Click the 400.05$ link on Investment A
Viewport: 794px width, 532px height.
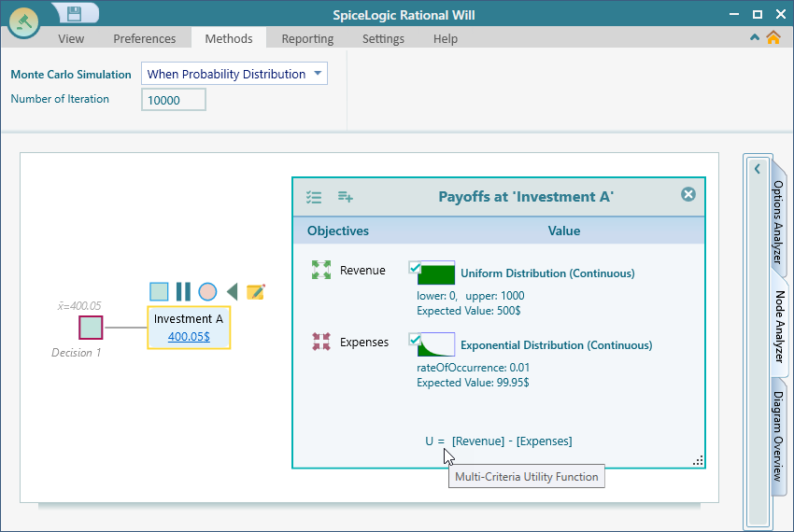click(x=189, y=336)
